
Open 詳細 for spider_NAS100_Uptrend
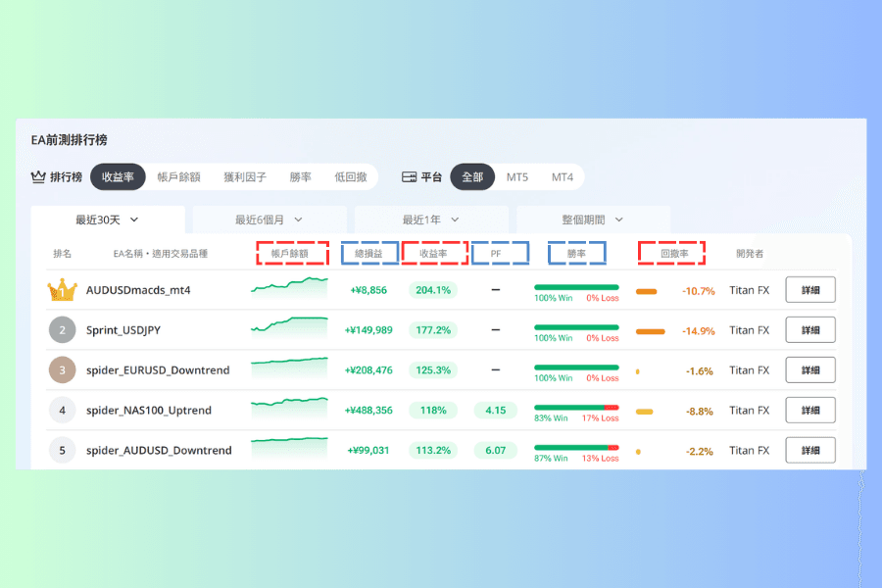(x=810, y=411)
